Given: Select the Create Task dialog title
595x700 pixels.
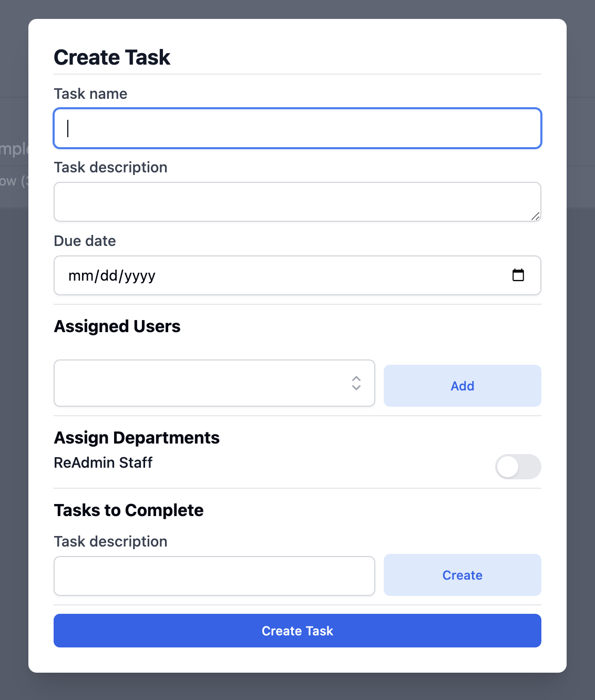Looking at the screenshot, I should coord(111,57).
